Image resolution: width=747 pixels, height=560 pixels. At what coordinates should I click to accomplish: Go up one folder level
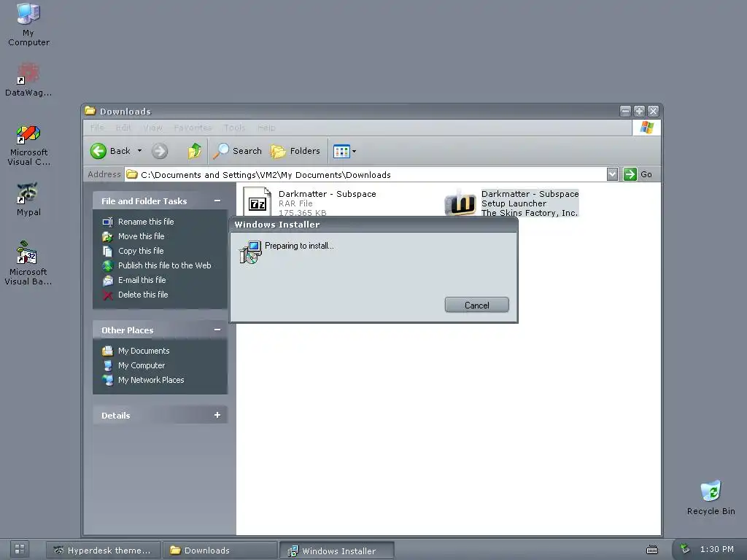pos(194,151)
